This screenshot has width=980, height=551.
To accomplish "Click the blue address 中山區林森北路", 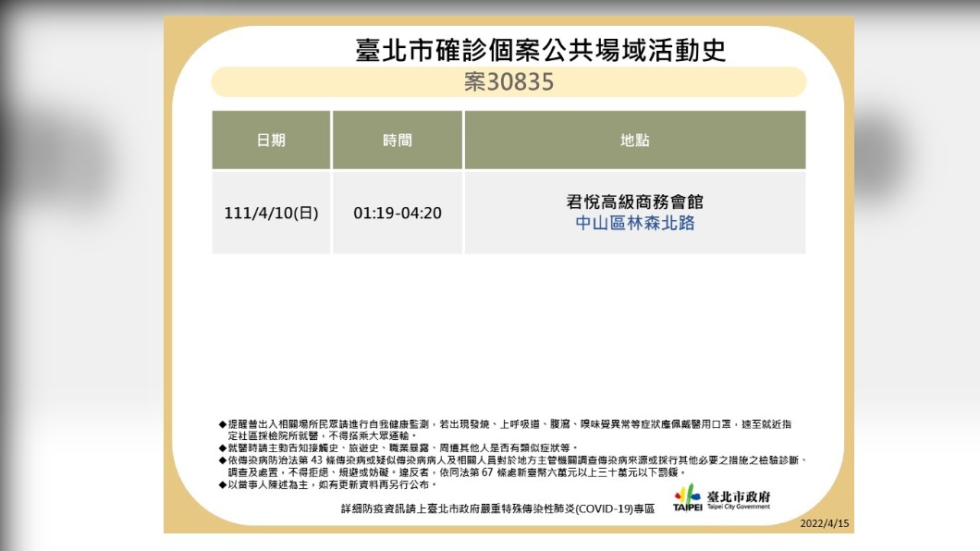I will 635,223.
